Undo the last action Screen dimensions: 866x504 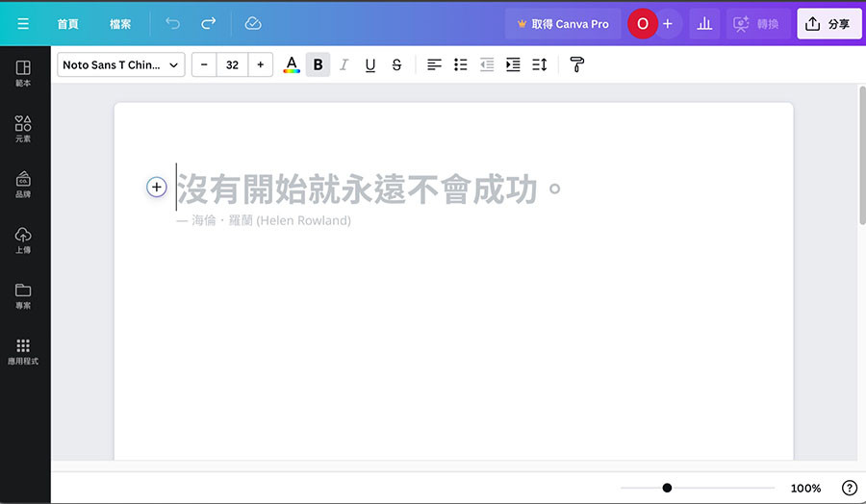[173, 23]
